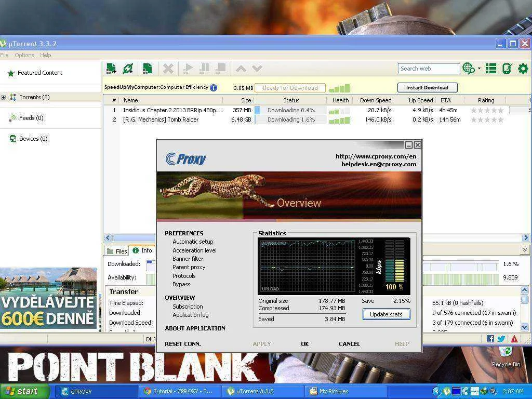Select Torrents (2) in sidebar
Viewport: 532px width, 399px height.
(34, 97)
